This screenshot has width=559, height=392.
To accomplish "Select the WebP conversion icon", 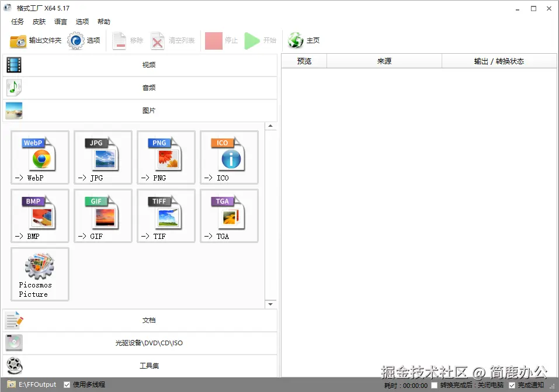I will coord(40,157).
